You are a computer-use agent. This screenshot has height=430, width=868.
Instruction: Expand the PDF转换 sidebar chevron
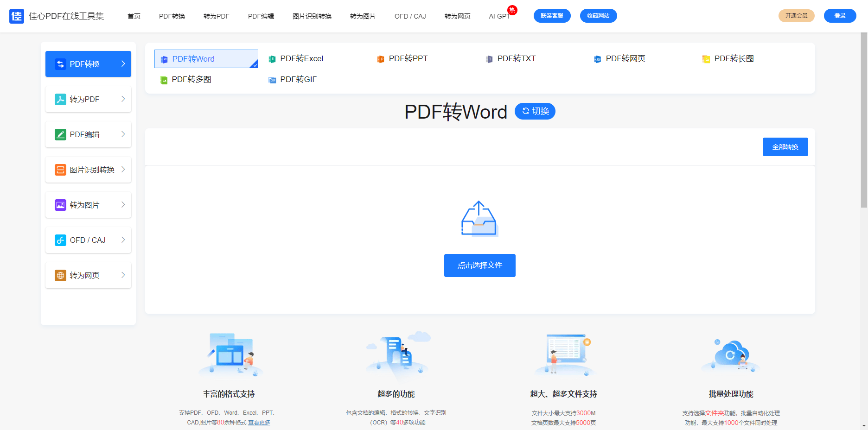click(x=123, y=63)
